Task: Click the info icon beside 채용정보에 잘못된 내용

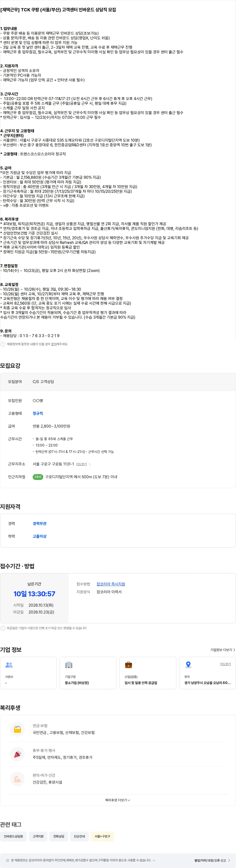Action: click(x=3, y=344)
